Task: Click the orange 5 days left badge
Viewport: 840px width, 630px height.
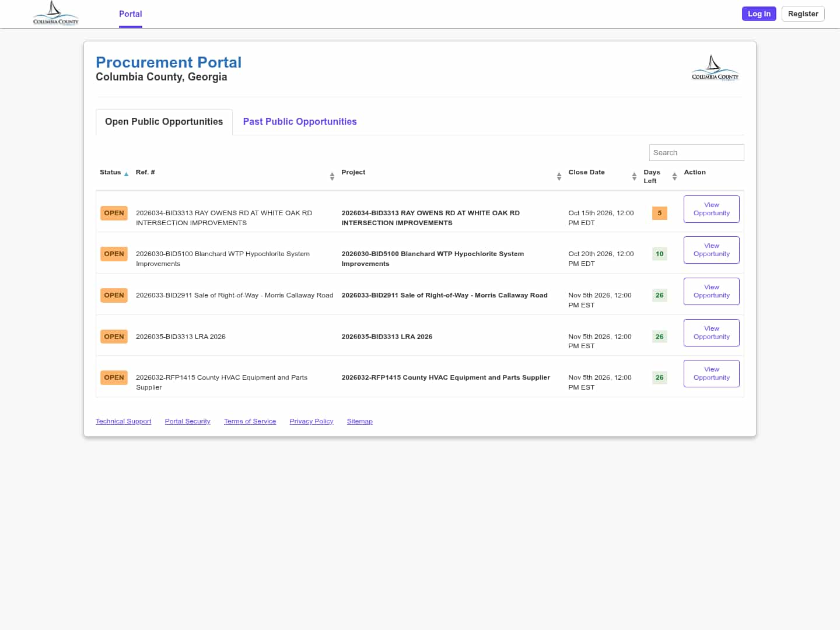Action: 660,213
